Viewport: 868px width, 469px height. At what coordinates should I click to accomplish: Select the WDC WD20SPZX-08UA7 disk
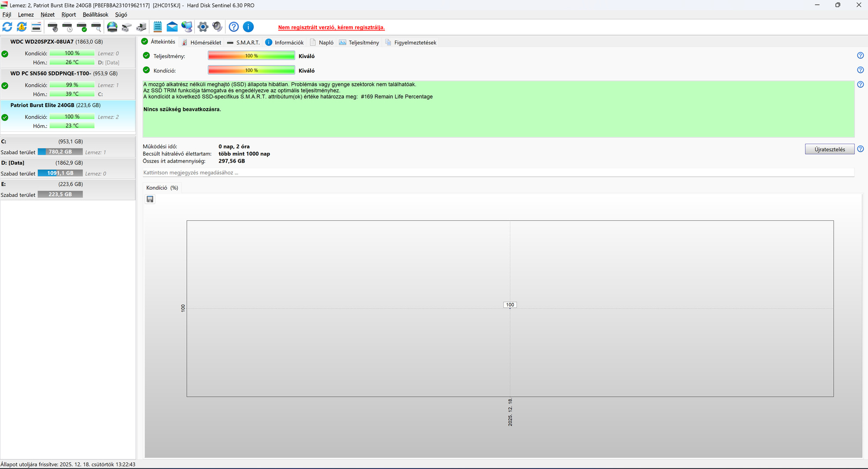[68, 52]
